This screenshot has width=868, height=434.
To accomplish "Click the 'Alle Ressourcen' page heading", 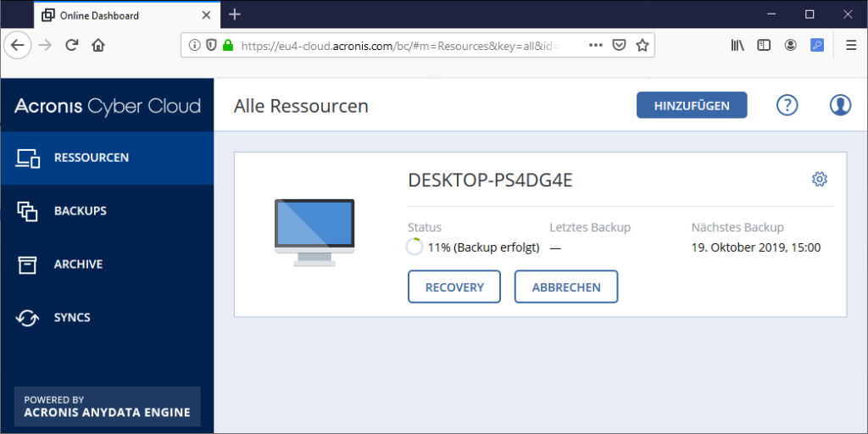I will pos(301,106).
